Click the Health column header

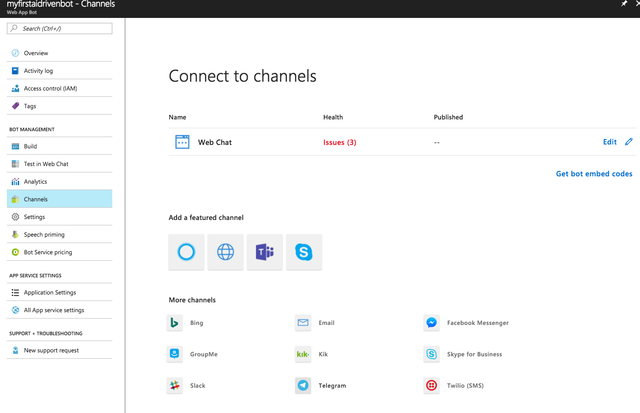coord(333,117)
